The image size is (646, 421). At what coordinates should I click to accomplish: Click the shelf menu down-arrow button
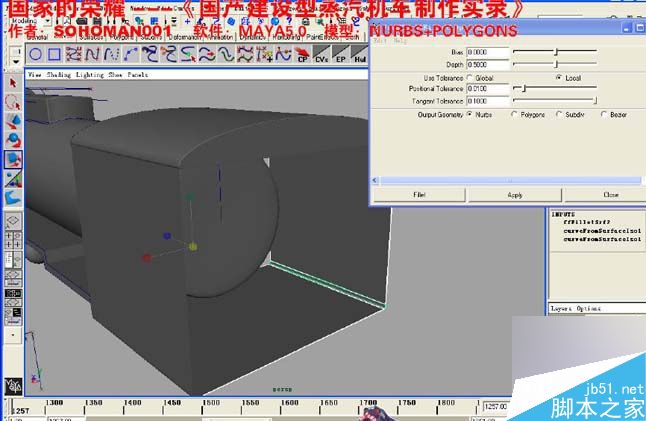[x=16, y=62]
